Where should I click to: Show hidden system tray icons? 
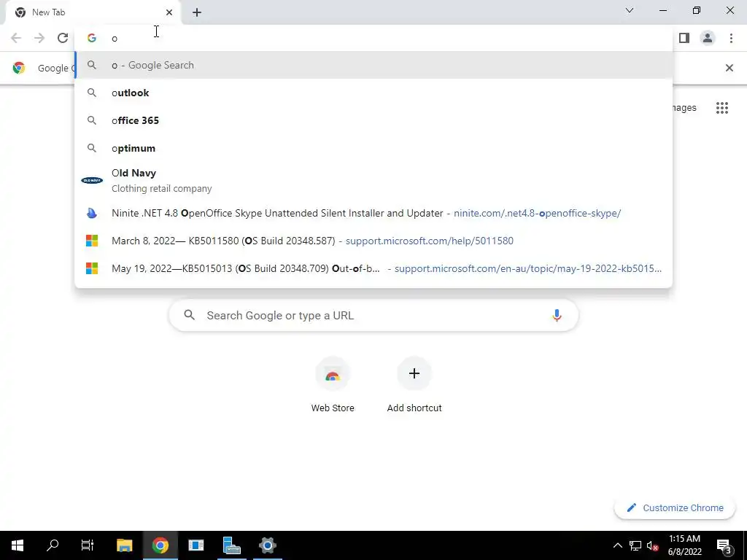click(617, 545)
